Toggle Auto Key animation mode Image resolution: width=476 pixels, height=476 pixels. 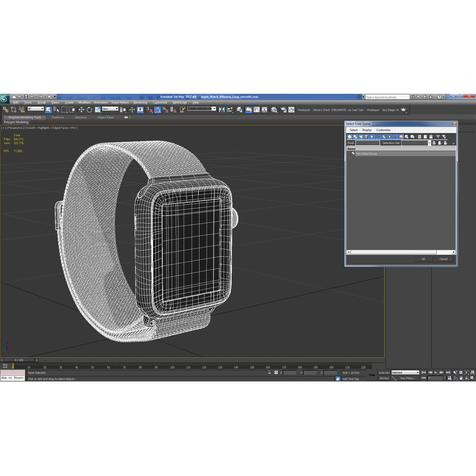tap(384, 372)
